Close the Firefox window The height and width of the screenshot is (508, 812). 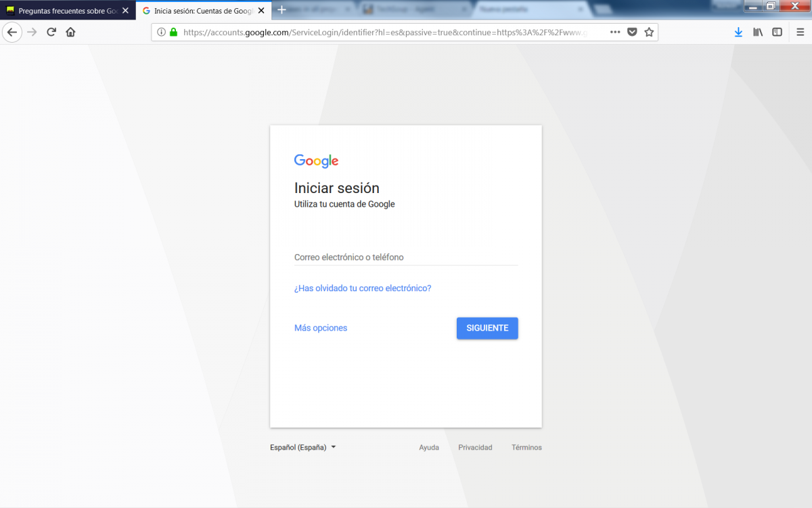(794, 6)
